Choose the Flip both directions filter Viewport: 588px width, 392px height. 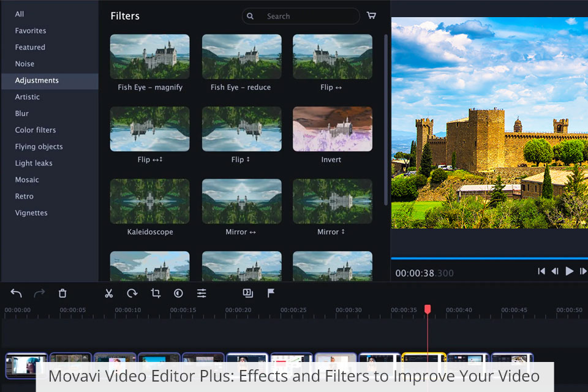(x=149, y=129)
